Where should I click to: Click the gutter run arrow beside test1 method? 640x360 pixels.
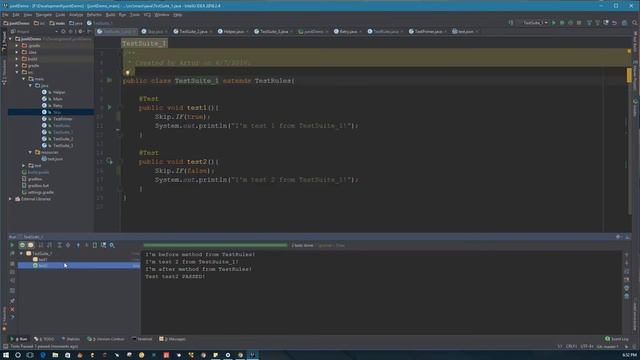[x=109, y=107]
